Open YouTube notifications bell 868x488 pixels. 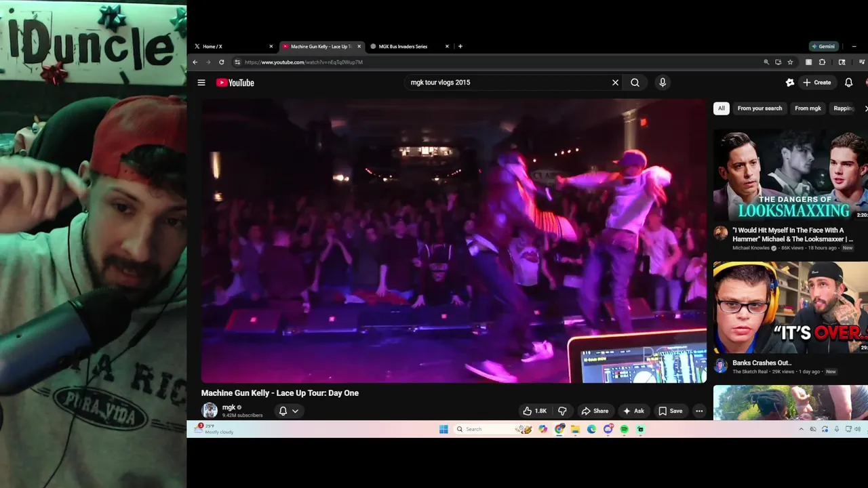(848, 83)
